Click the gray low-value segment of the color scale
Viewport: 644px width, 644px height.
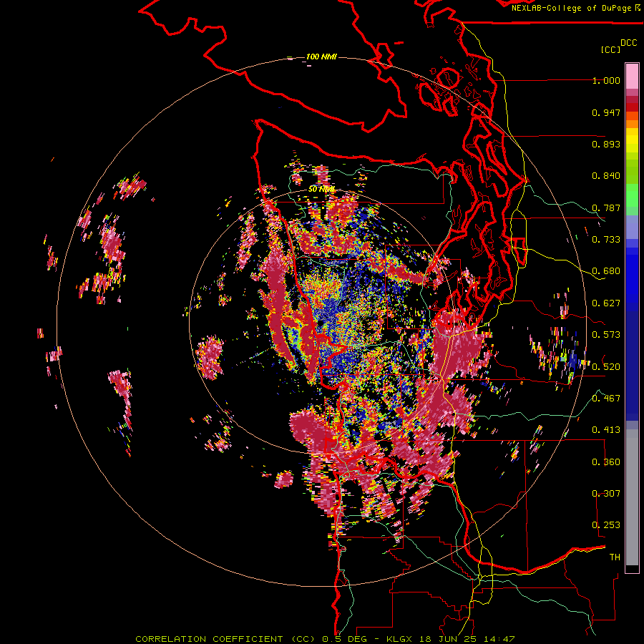click(632, 497)
